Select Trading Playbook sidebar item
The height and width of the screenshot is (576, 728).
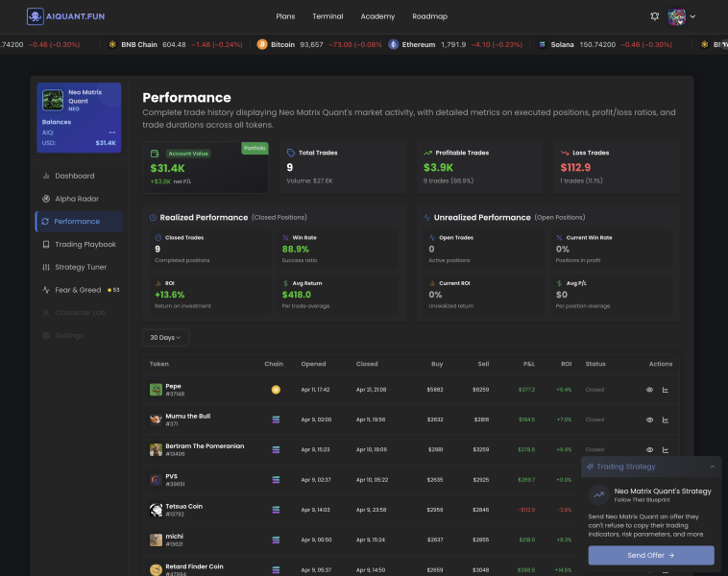pos(85,244)
